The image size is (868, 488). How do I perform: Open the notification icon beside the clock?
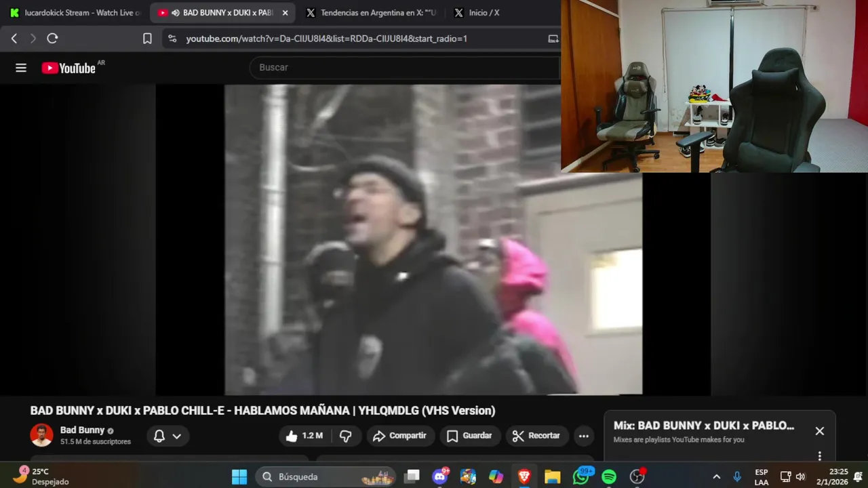point(859,476)
